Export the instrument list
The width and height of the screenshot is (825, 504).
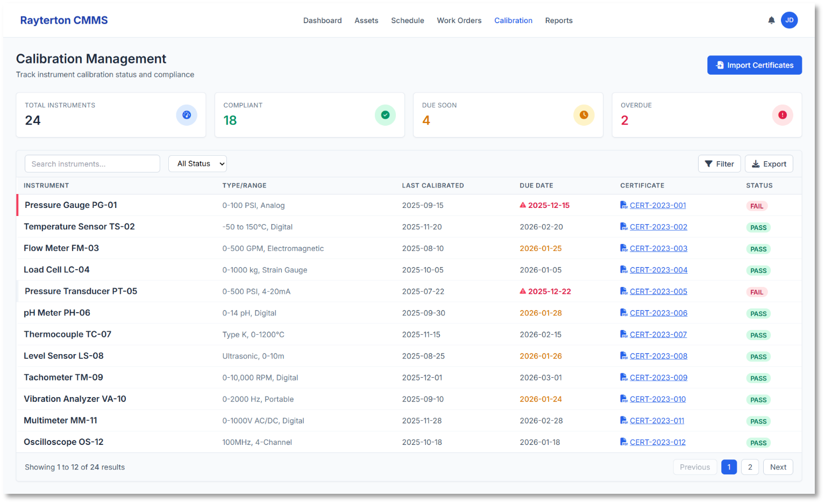769,164
